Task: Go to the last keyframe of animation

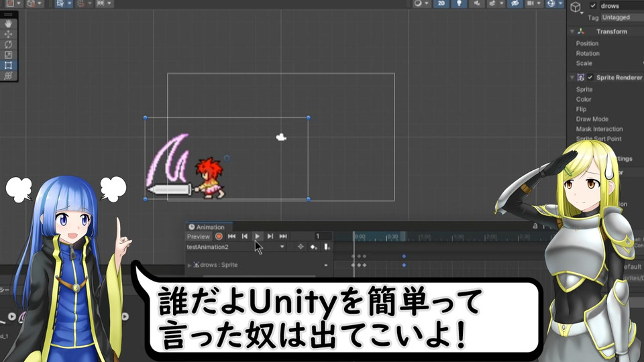Action: (x=283, y=237)
